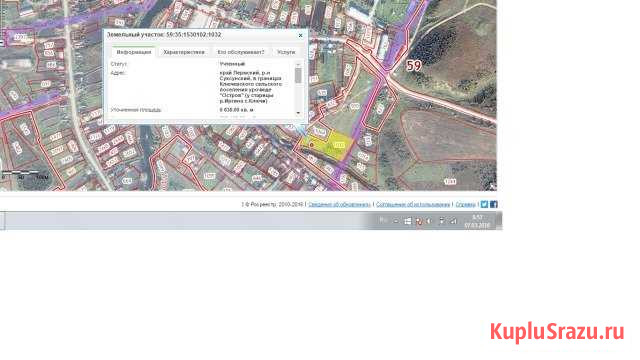This screenshot has width=640, height=360.
Task: Click the red marker on yellow parcel
Action: (311, 144)
